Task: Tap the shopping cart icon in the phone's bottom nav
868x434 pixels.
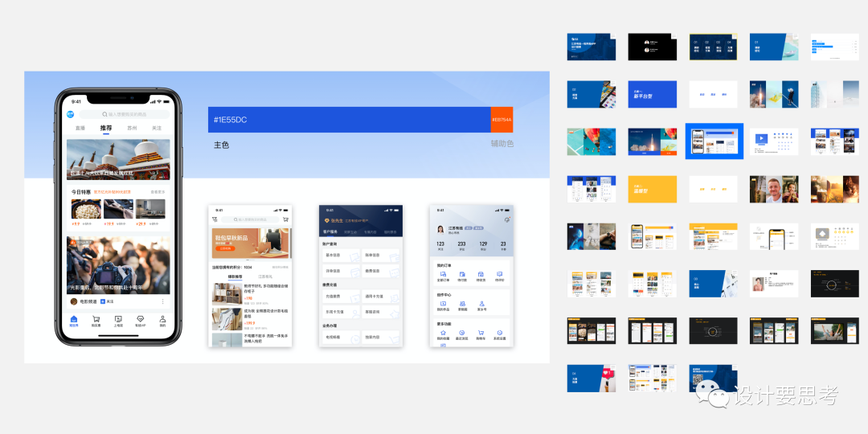Action: point(96,321)
